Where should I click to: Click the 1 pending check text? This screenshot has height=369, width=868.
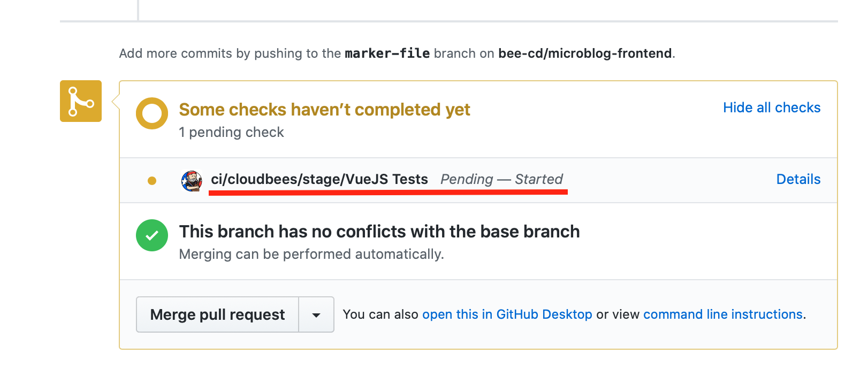pos(231,132)
